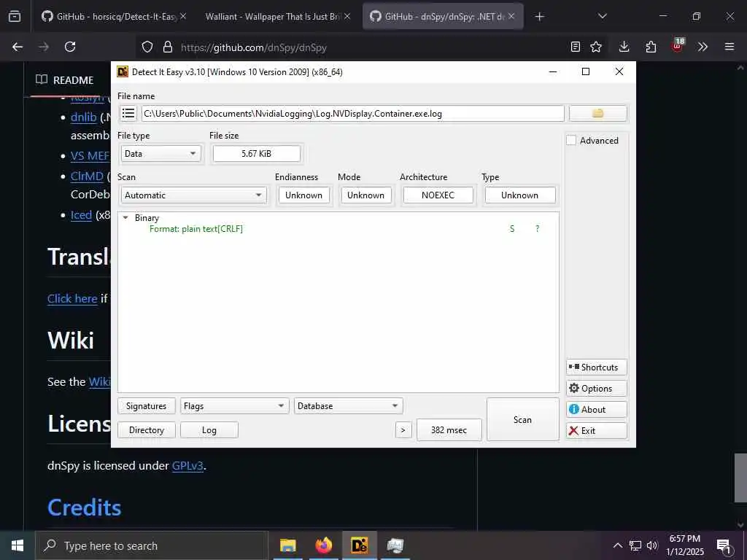This screenshot has height=560, width=747.
Task: Open the ClrMD link in README
Action: 87,176
